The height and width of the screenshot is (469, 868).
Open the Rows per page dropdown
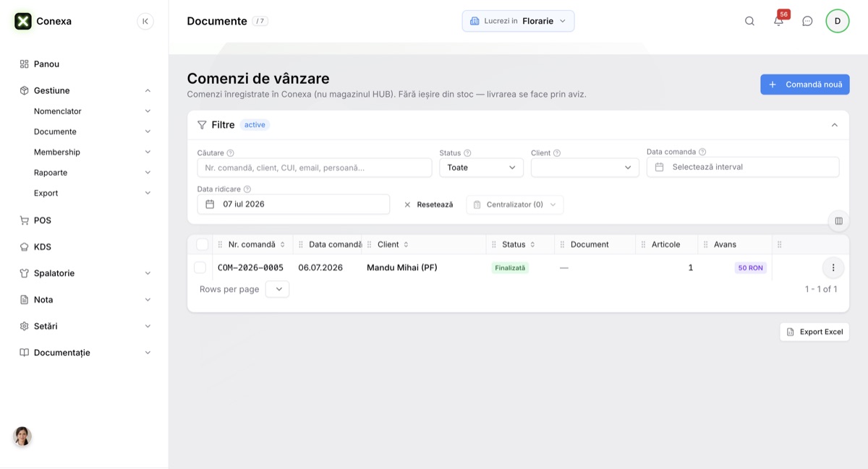tap(277, 289)
